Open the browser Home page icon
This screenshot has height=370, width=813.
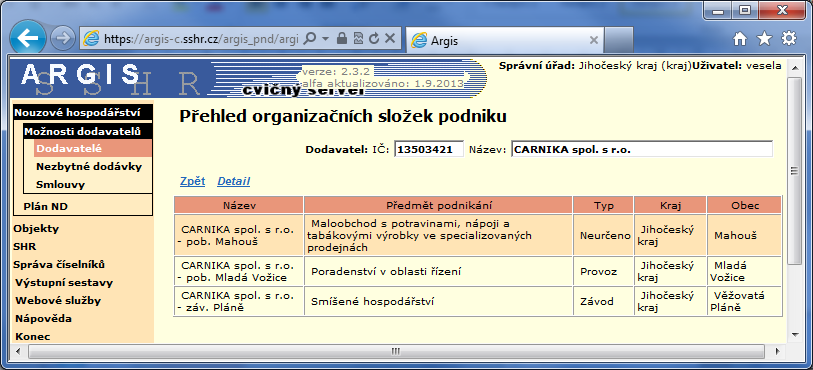740,39
